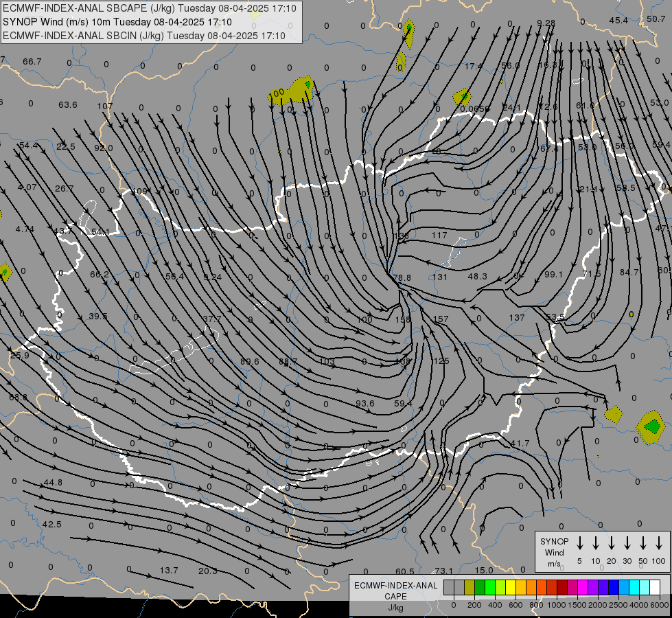
Task: Select the white 6000 swatch in CAPE legend
Action: tap(654, 587)
